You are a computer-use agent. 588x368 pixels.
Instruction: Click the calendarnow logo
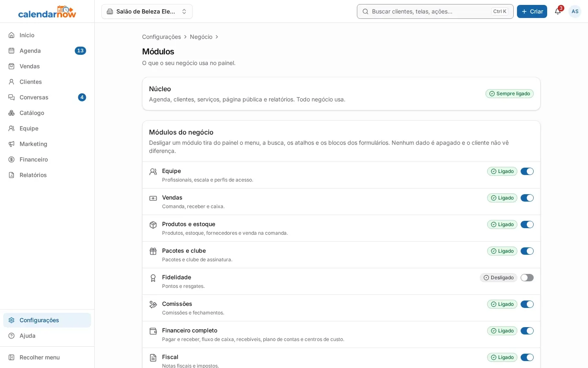47,12
